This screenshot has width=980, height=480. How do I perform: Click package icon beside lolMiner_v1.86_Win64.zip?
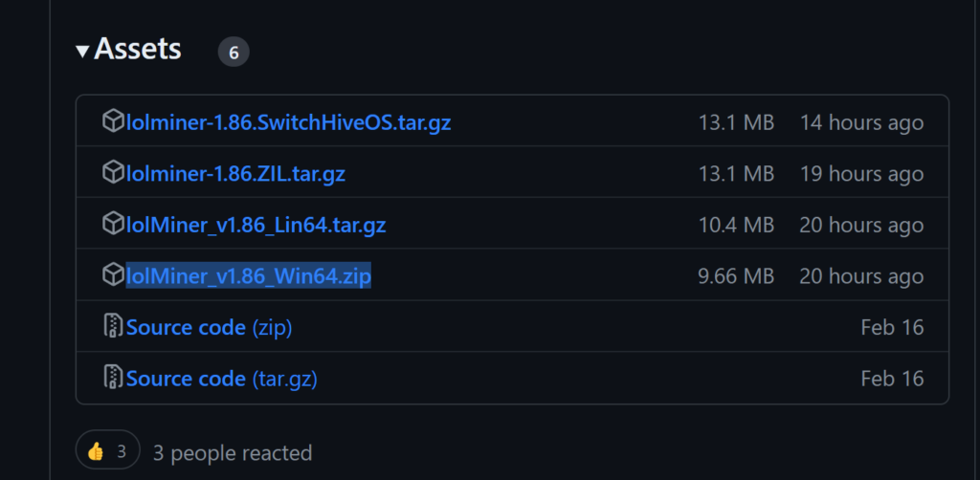[x=113, y=276]
